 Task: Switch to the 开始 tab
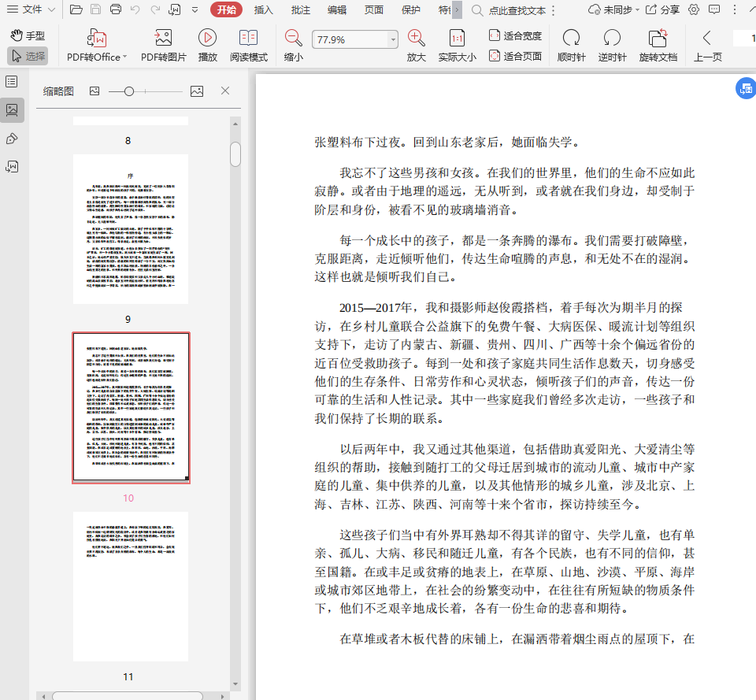226,9
